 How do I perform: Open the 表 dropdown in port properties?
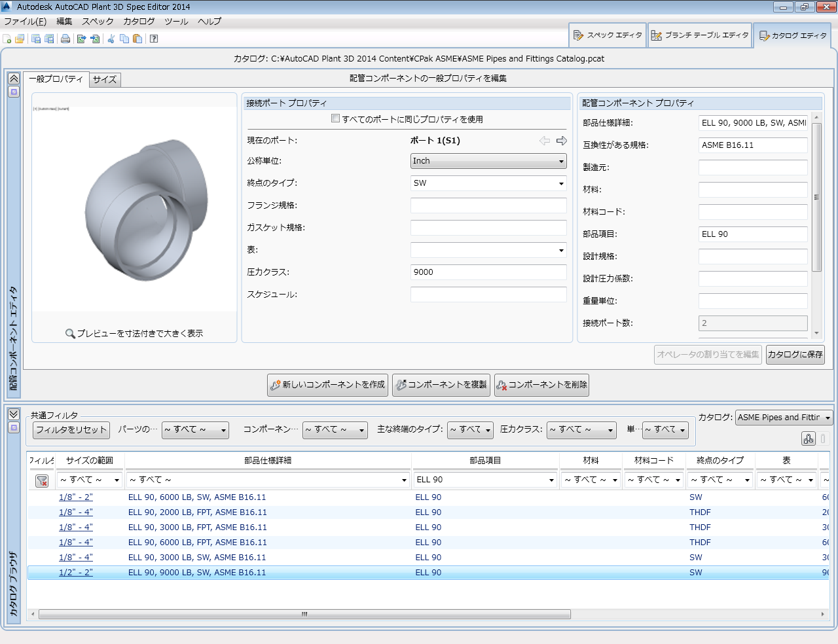tap(488, 250)
